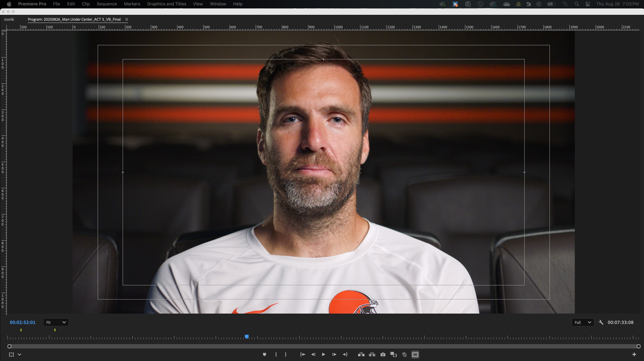
Task: Open the Fit zoom level dropdown
Action: coord(56,322)
